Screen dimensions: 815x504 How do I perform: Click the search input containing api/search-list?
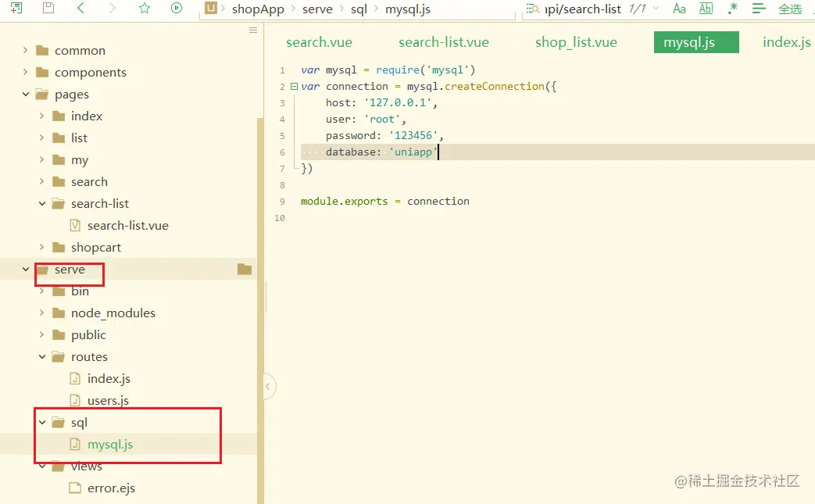pos(583,9)
